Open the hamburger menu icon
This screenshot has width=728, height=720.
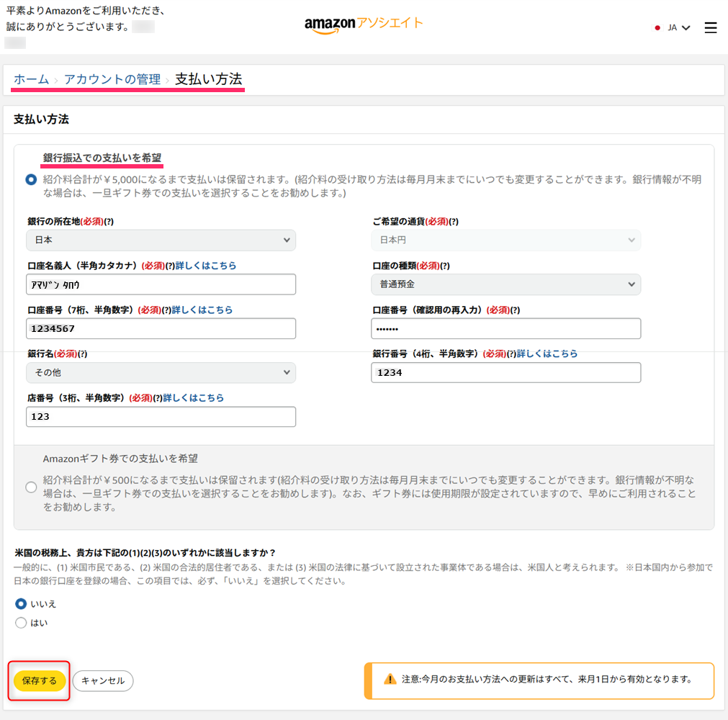point(710,28)
